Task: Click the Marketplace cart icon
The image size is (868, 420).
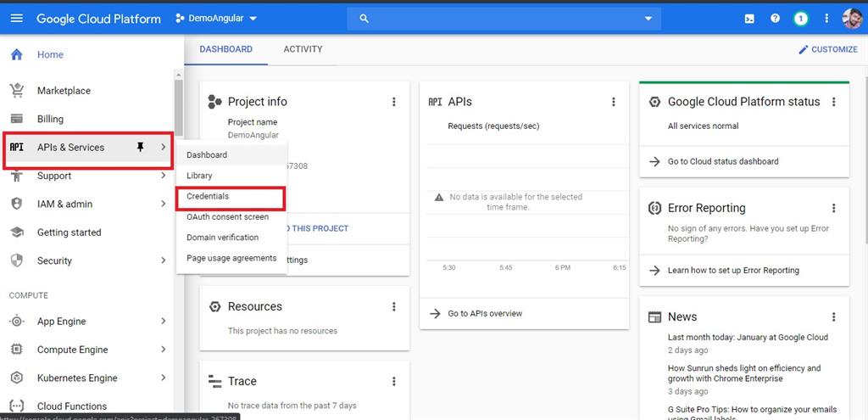Action: click(x=17, y=90)
